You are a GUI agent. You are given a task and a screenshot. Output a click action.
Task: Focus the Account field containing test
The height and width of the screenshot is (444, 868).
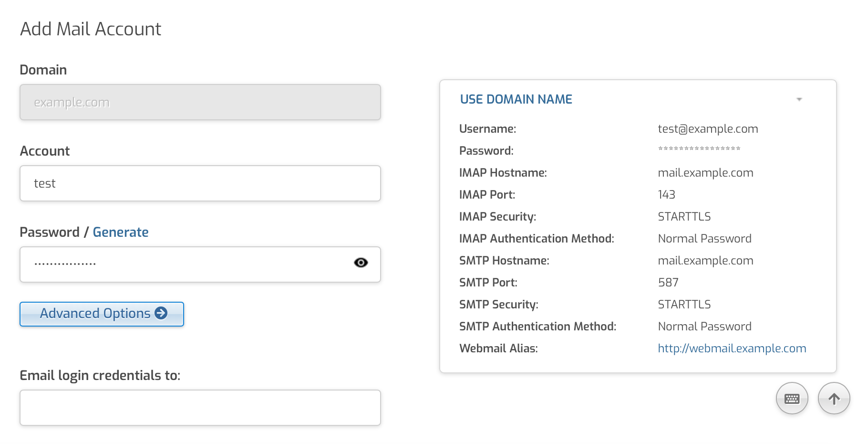tap(200, 183)
